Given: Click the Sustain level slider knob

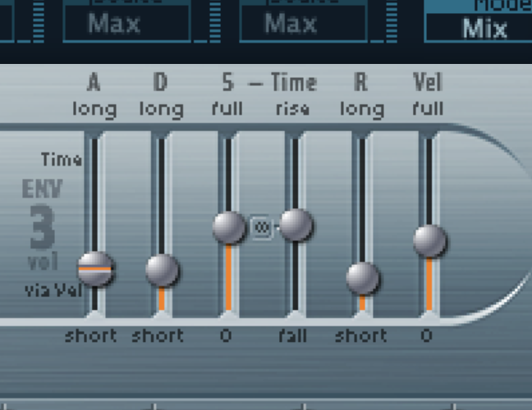Looking at the screenshot, I should pyautogui.click(x=229, y=227).
